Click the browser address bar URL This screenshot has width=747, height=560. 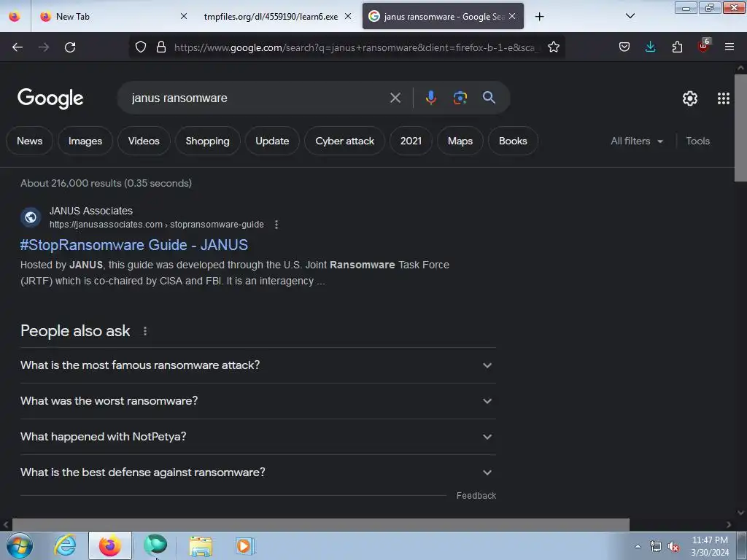pos(356,47)
